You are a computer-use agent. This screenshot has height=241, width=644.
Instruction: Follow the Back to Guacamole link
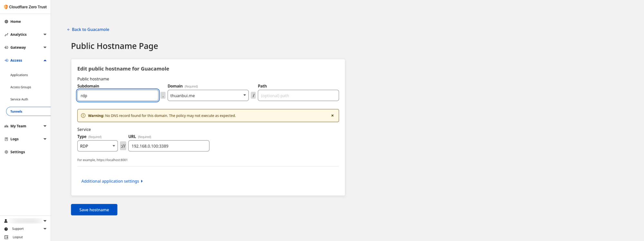point(90,30)
